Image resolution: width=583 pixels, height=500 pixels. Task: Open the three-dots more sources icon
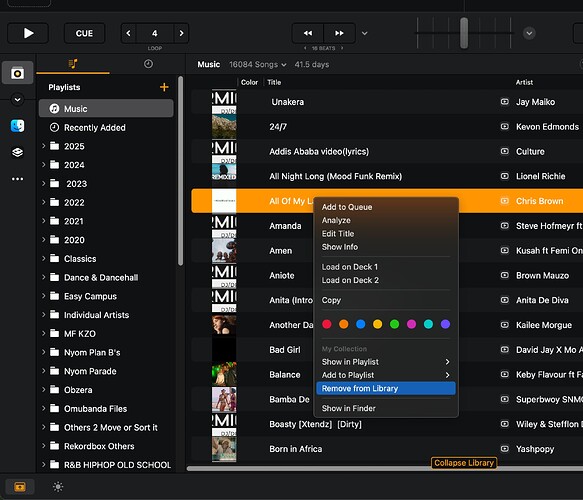click(17, 179)
